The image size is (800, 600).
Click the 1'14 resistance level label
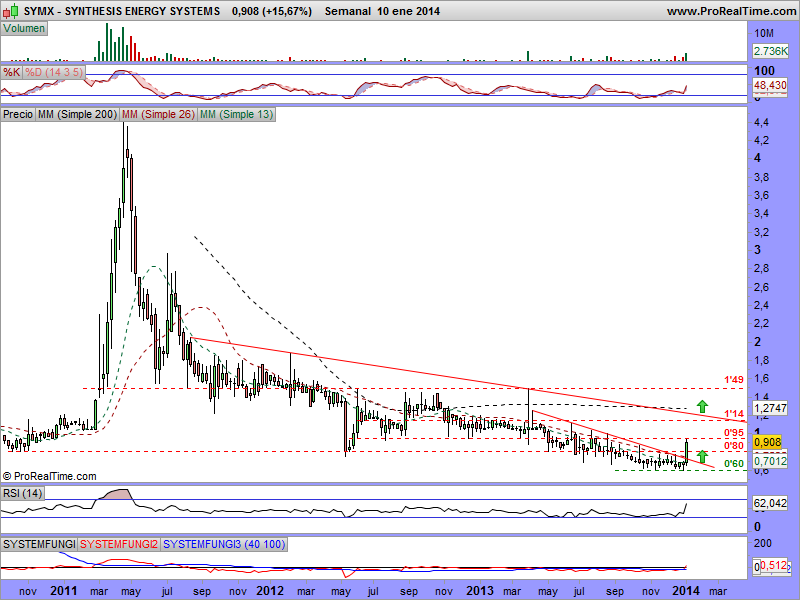[734, 414]
